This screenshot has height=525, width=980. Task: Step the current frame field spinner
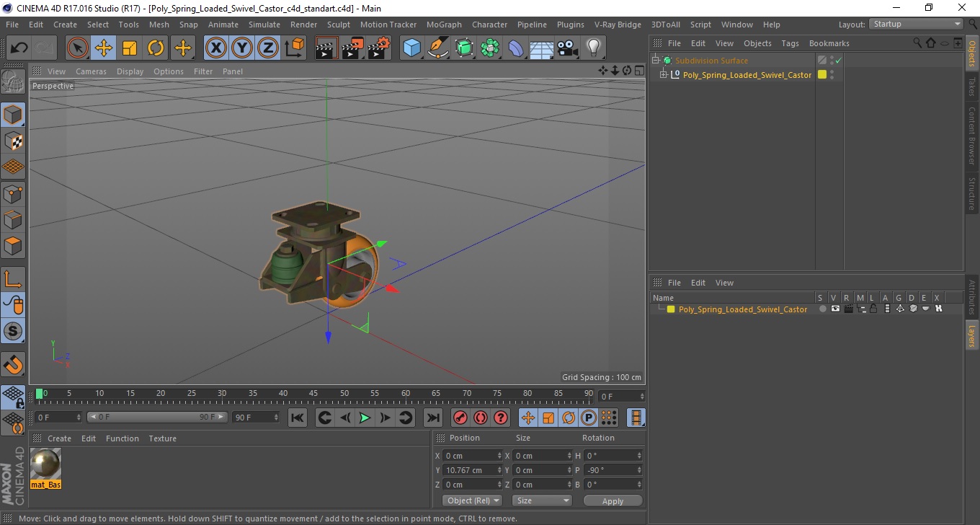(x=641, y=397)
